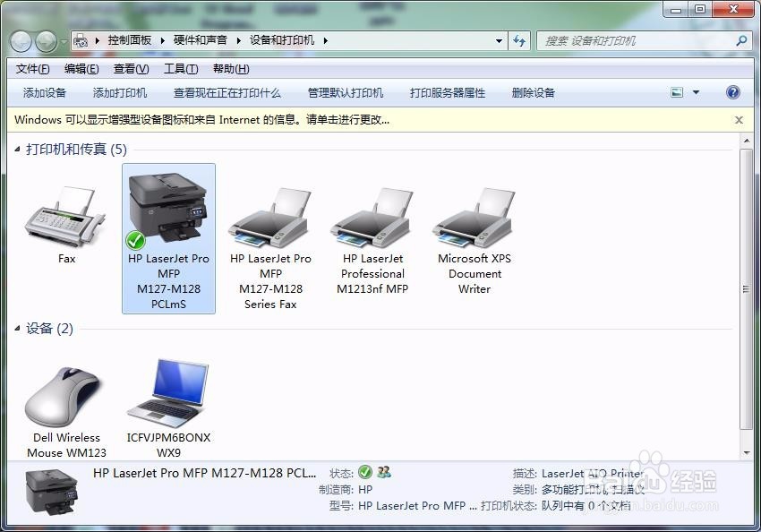Click 删除设备 toolbar button
The height and width of the screenshot is (532, 761).
pos(533,93)
